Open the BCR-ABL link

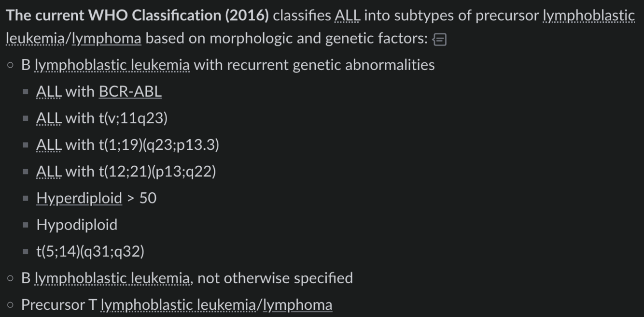tap(130, 91)
